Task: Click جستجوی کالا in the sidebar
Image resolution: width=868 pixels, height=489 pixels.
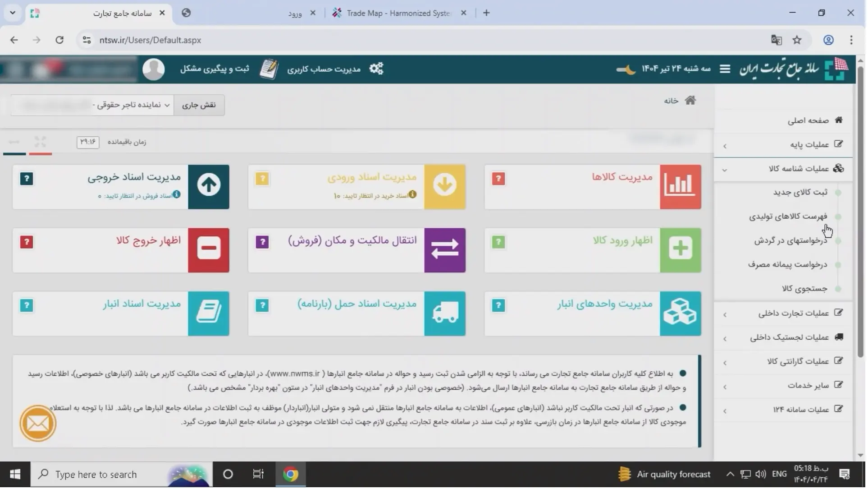Action: (805, 289)
